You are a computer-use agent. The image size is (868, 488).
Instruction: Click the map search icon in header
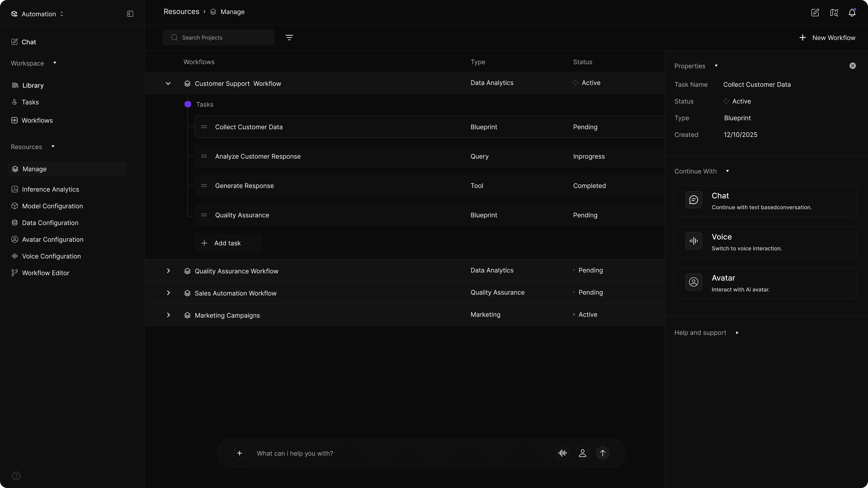[834, 13]
